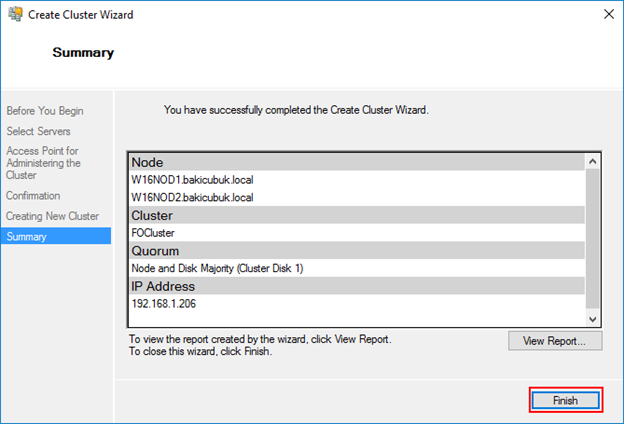
Task: Select the Select Servers step
Action: click(x=39, y=131)
